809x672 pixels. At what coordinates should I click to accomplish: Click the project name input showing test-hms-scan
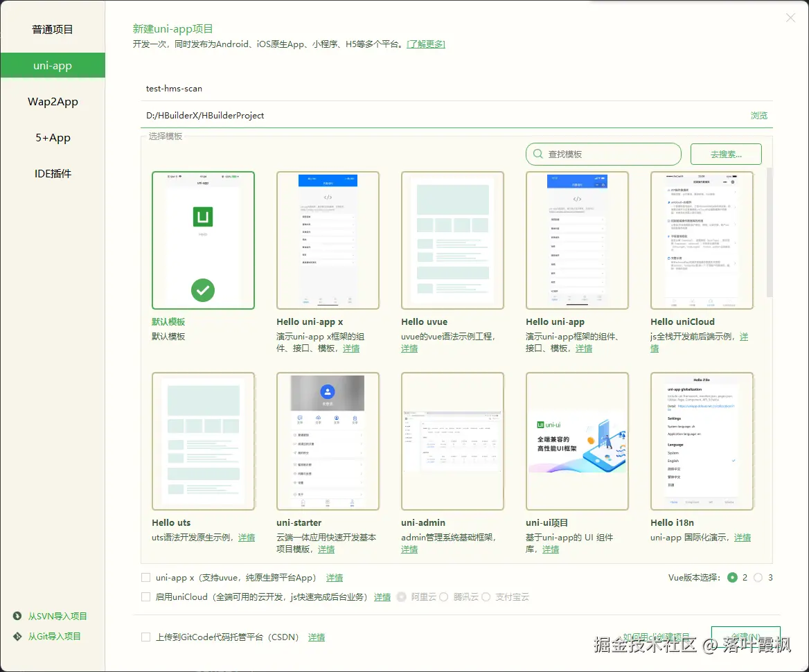pyautogui.click(x=277, y=88)
